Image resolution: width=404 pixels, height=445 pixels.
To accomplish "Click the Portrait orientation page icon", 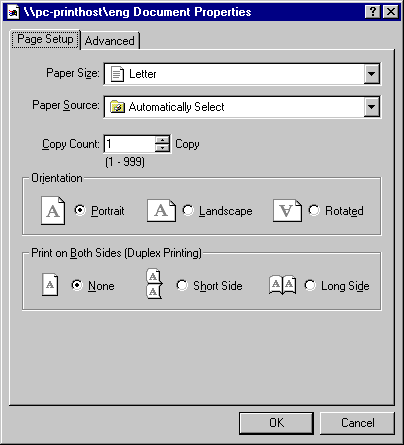I will [53, 210].
